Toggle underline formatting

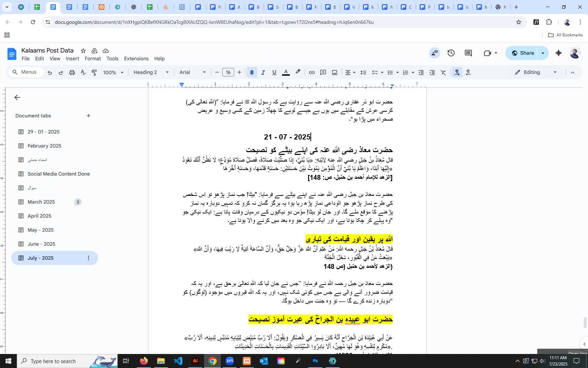tap(274, 73)
